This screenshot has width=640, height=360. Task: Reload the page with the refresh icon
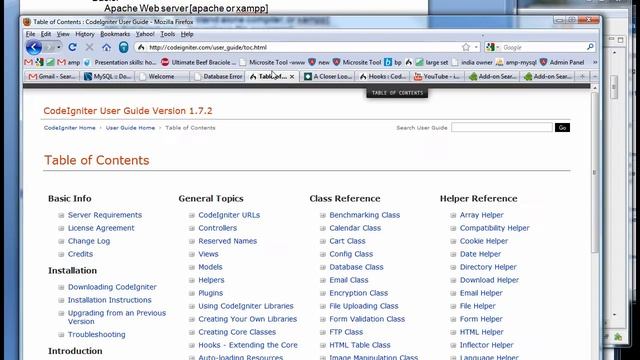click(73, 47)
